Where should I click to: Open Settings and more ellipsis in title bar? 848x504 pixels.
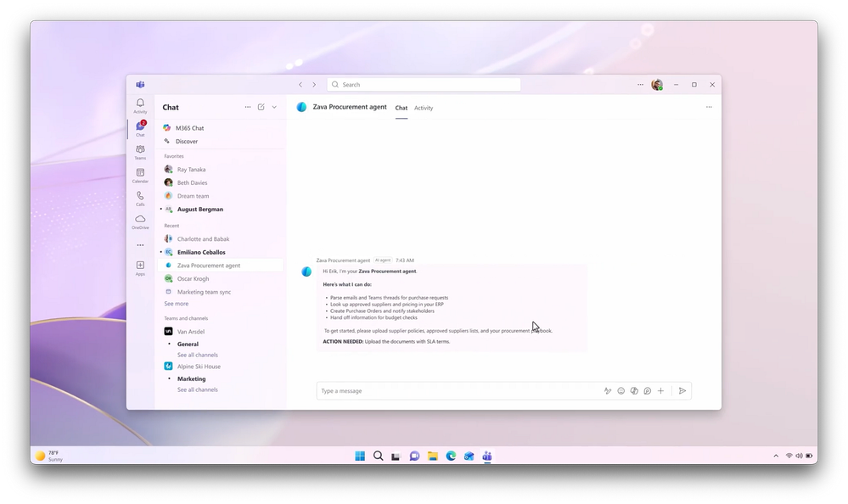pos(640,84)
